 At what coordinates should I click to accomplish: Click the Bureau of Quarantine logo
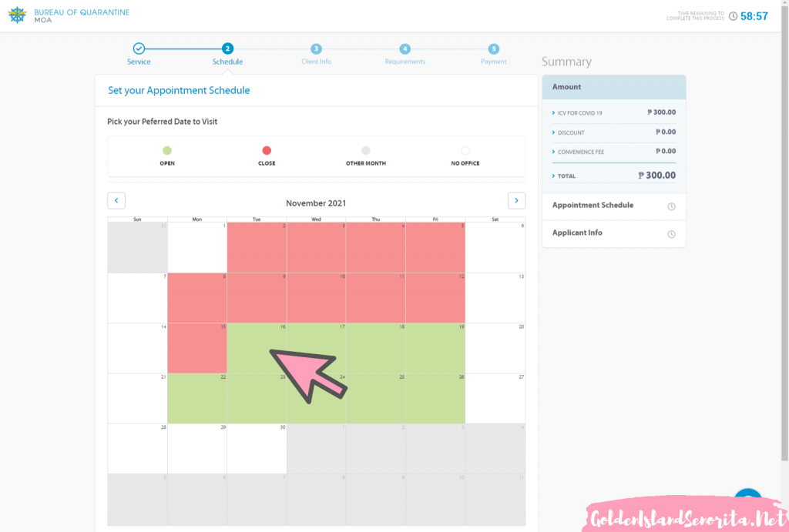(17, 15)
